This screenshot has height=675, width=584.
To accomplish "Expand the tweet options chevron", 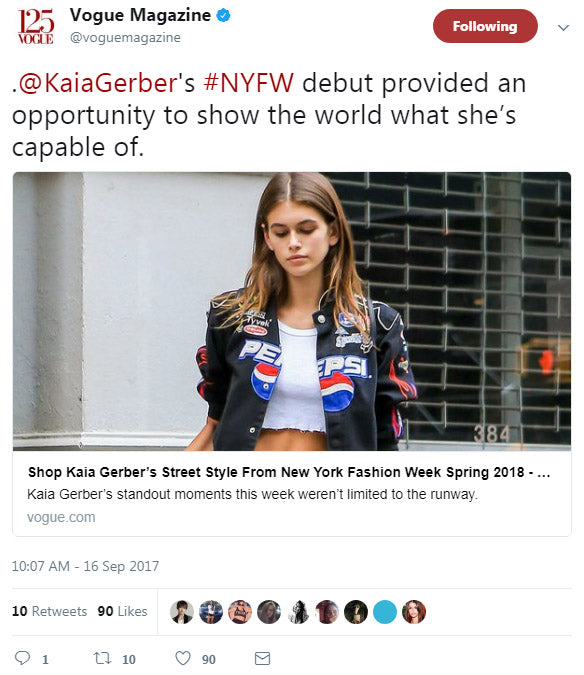I will 563,28.
